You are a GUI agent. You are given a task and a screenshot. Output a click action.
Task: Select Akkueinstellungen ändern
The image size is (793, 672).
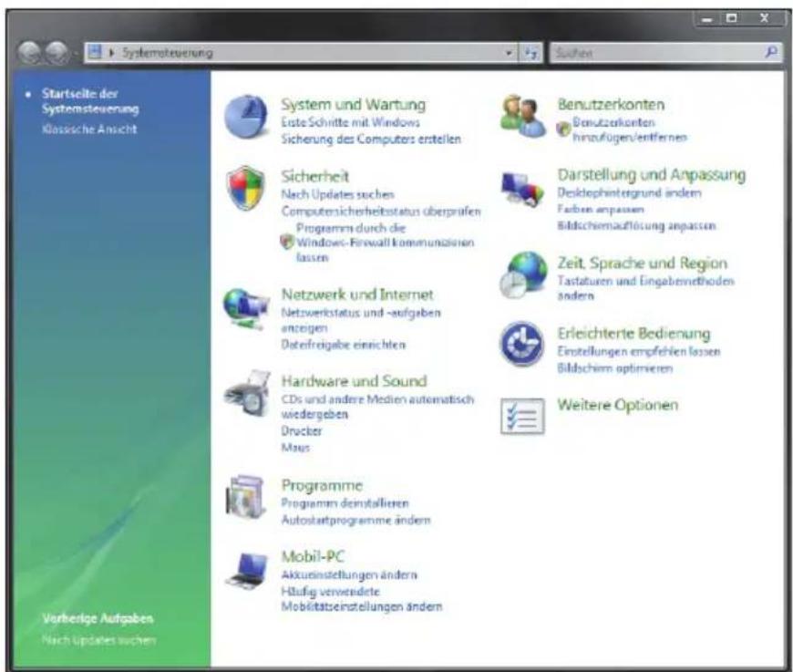tap(349, 574)
